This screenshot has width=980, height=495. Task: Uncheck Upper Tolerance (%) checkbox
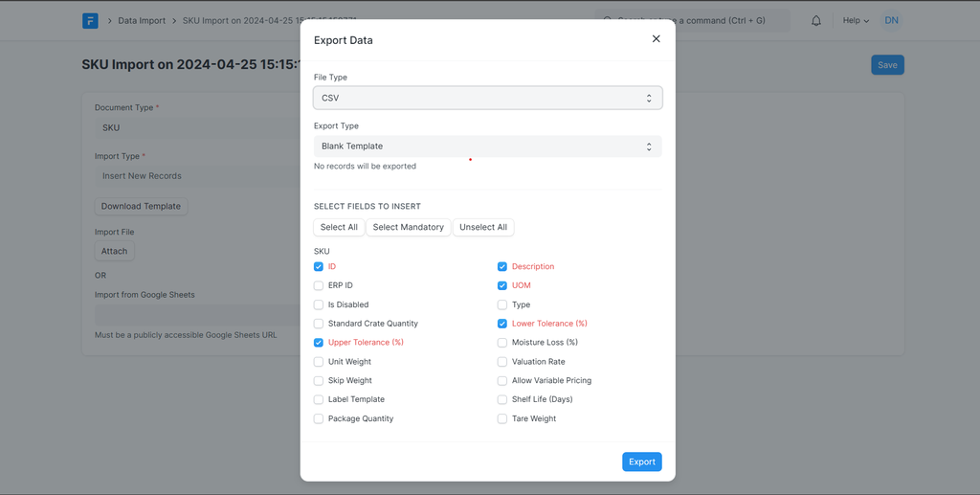pyautogui.click(x=319, y=343)
